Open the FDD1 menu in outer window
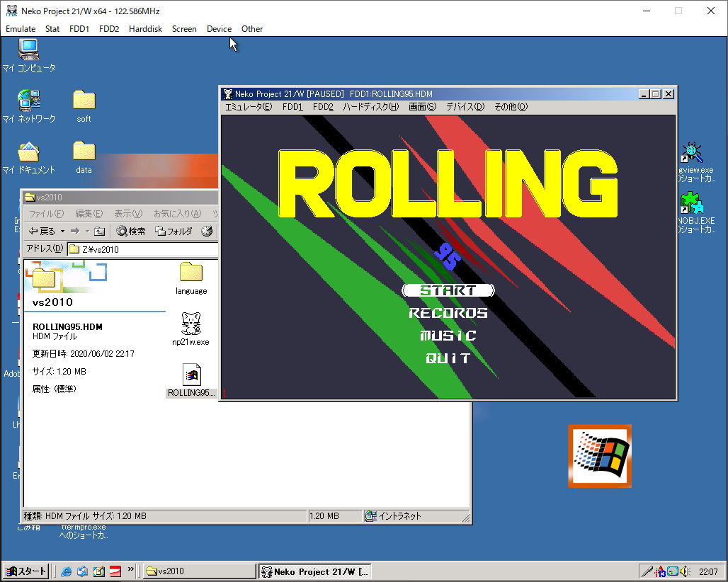The height and width of the screenshot is (582, 728). 79,29
